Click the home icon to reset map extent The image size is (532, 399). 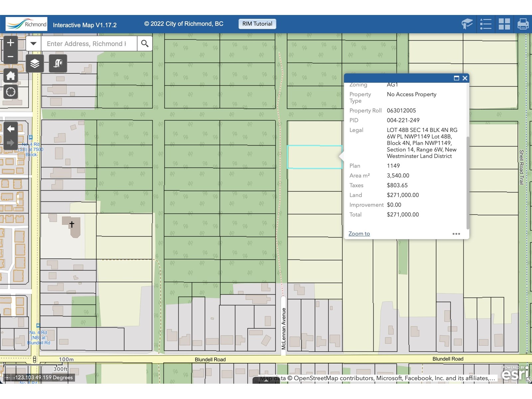pos(10,76)
